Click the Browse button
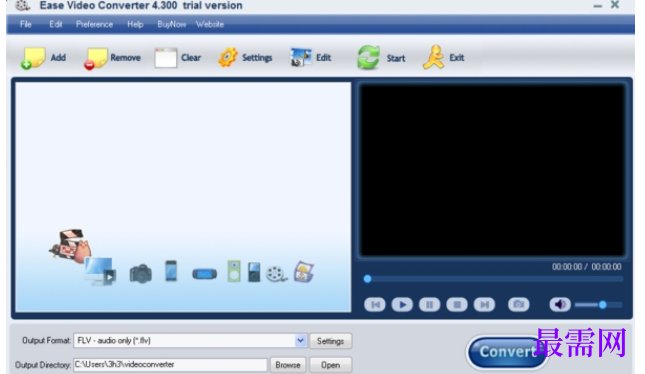This screenshot has width=645, height=374. 288,365
